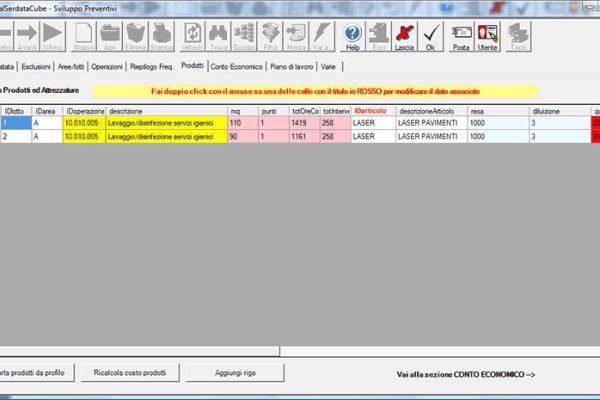Viewport: 600px width, 400px height.
Task: Switch to the Conto Economico tab
Action: (236, 67)
